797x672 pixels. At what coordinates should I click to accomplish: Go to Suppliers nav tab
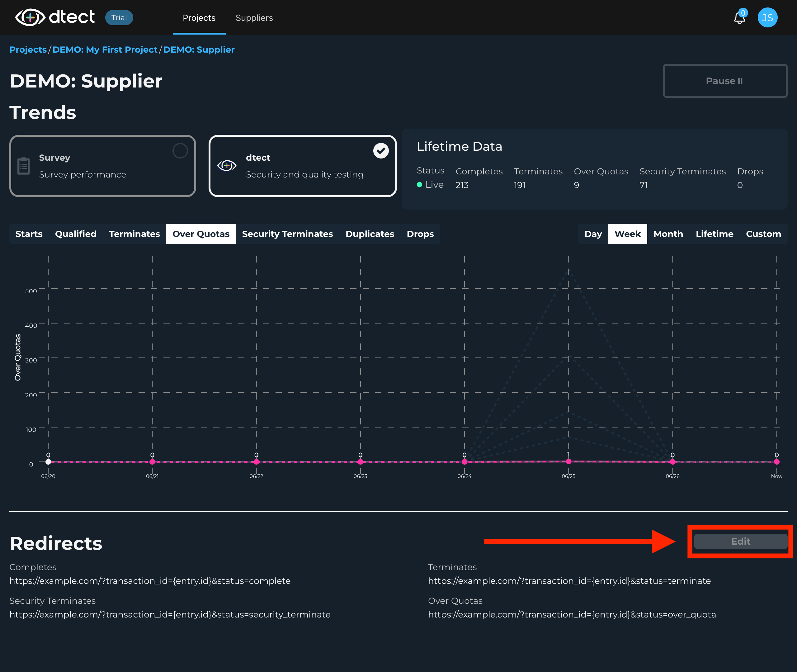click(x=254, y=18)
